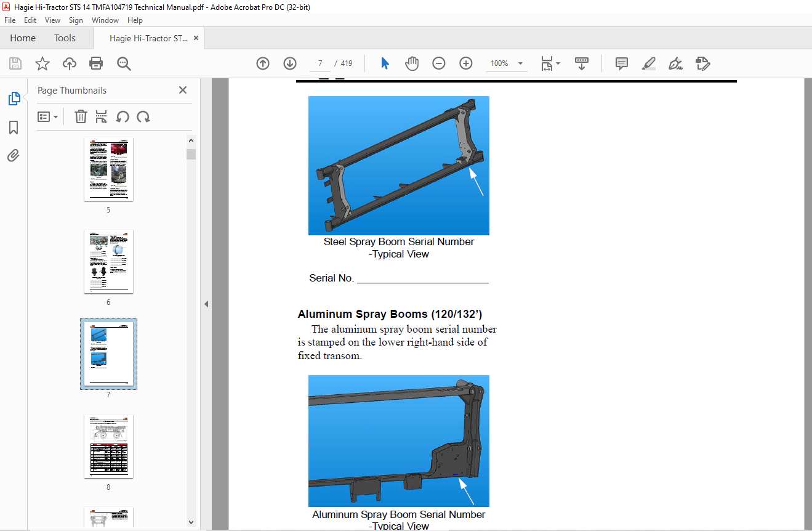Image resolution: width=812 pixels, height=531 pixels.
Task: Open the Bookmarks pane
Action: tap(14, 128)
